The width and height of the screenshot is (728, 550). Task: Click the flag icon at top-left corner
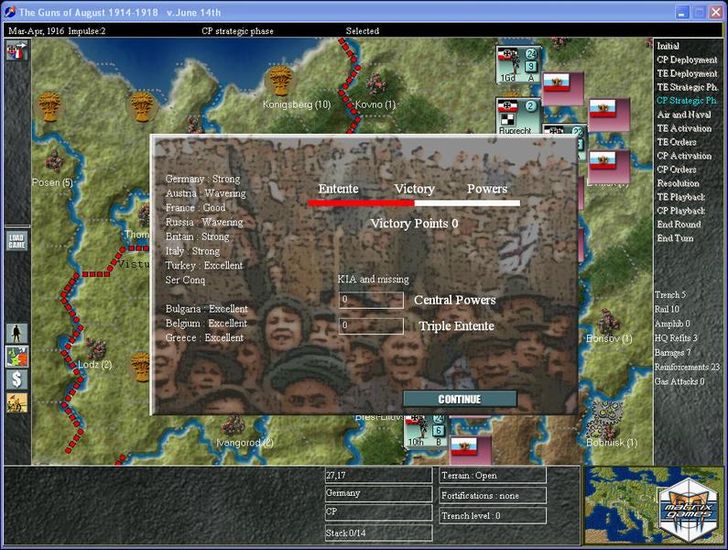coord(17,50)
